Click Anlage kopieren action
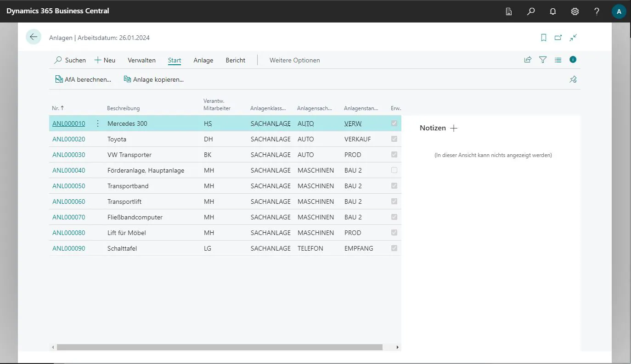Image resolution: width=631 pixels, height=364 pixels. [154, 79]
